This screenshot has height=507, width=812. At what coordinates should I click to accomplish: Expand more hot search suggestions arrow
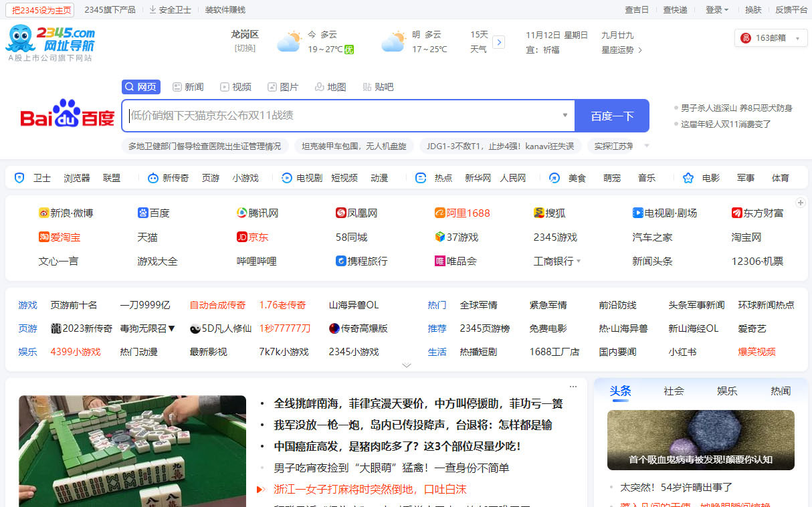point(647,146)
